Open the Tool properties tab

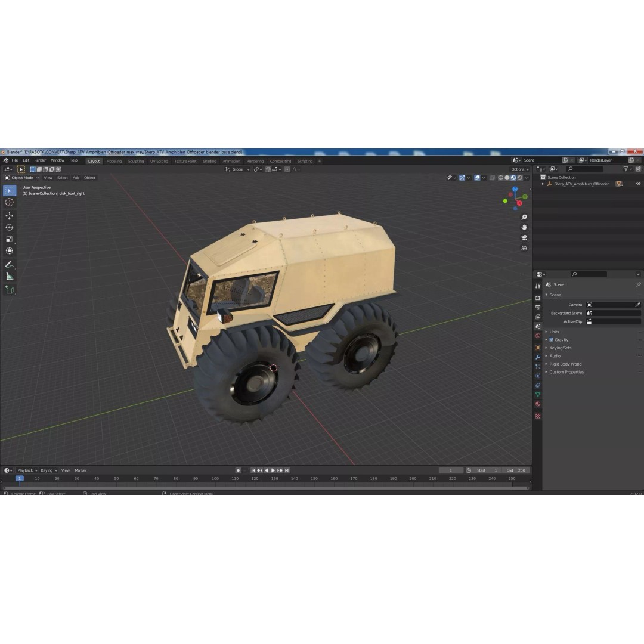coord(538,286)
